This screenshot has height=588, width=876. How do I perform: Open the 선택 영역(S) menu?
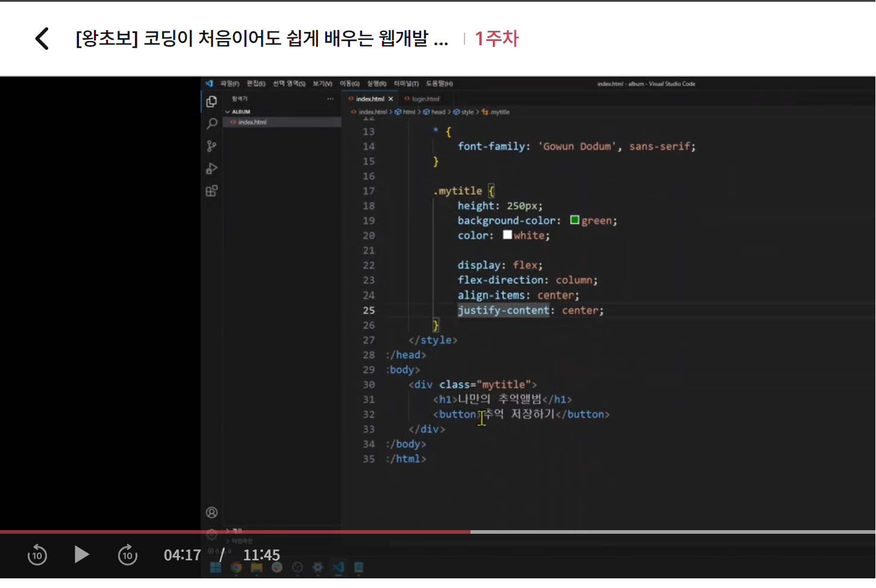coord(289,84)
